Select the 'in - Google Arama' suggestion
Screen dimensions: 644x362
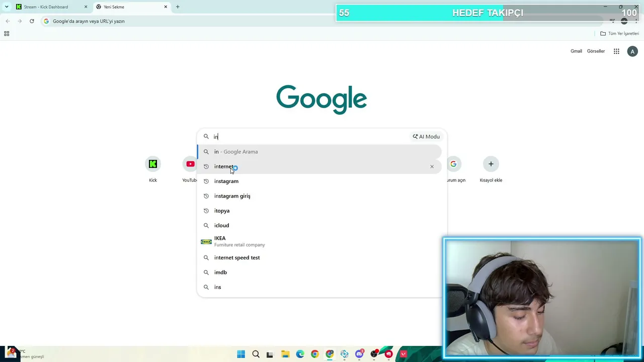click(319, 152)
